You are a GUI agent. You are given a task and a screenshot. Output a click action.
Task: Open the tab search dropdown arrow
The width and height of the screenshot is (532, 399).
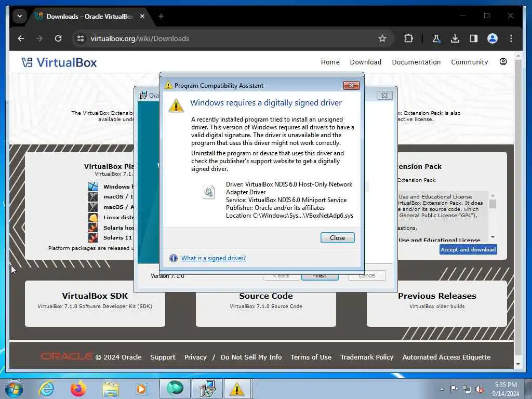tap(20, 16)
